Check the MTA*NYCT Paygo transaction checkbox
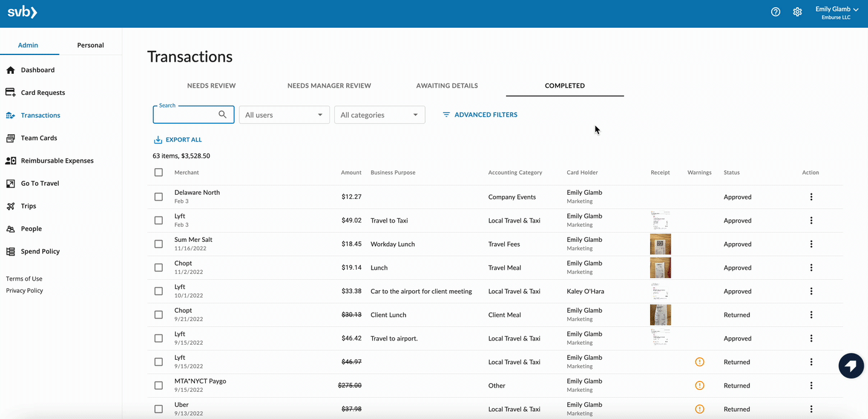Image resolution: width=868 pixels, height=419 pixels. [159, 386]
